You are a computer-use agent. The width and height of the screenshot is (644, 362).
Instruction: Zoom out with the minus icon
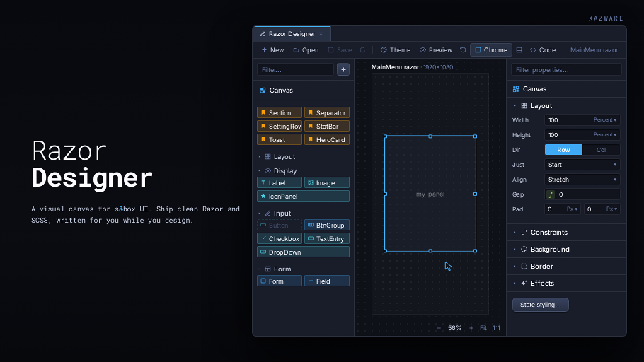click(439, 328)
